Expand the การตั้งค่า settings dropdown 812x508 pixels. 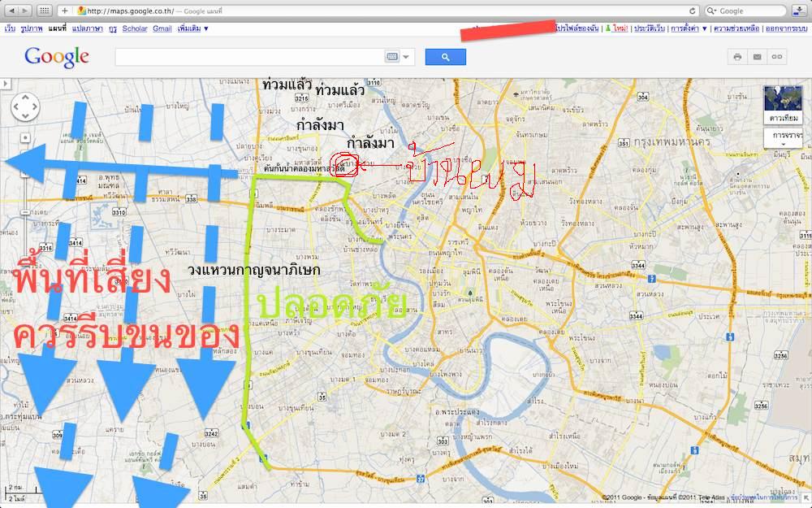click(x=689, y=28)
